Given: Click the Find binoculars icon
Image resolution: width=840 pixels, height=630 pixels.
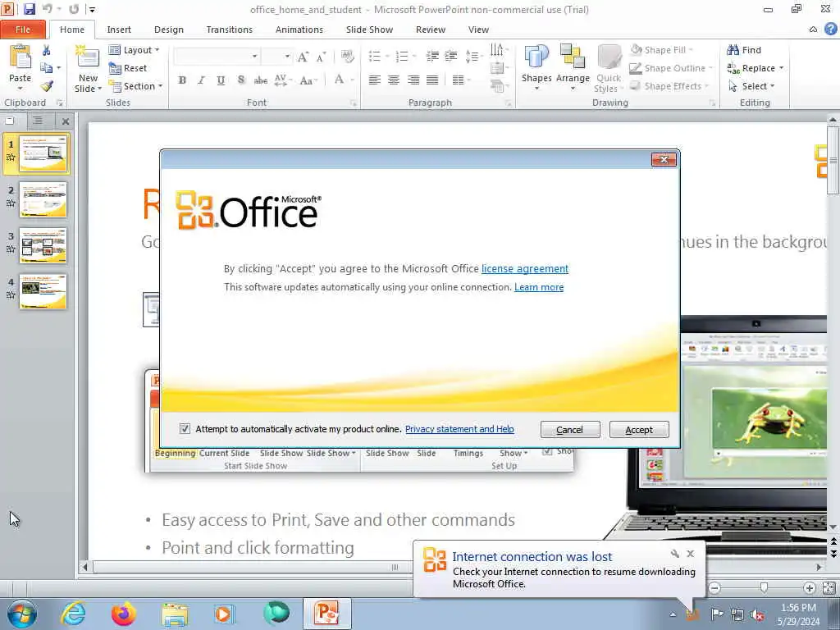Looking at the screenshot, I should click(733, 50).
